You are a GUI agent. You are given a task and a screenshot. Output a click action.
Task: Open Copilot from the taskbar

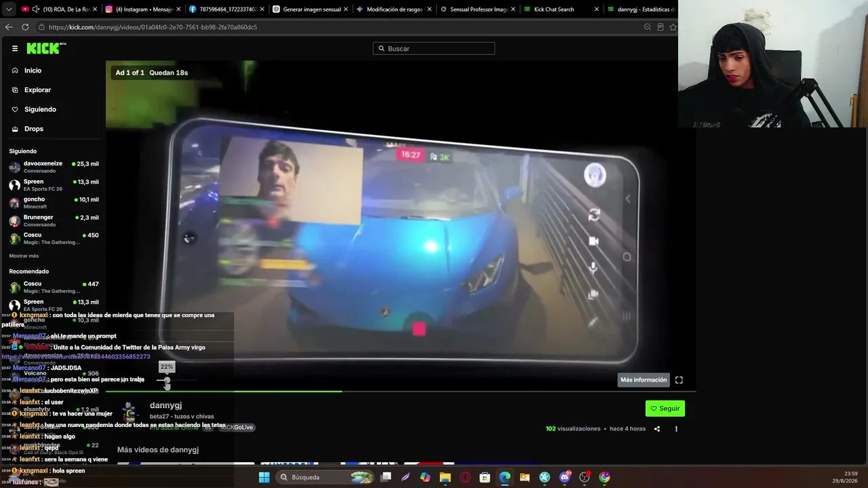(425, 477)
